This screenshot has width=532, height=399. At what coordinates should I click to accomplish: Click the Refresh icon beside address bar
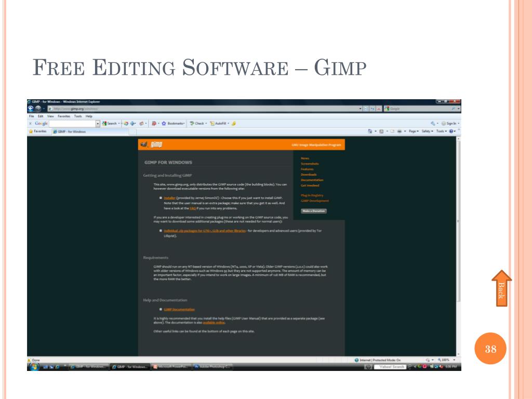[372, 109]
